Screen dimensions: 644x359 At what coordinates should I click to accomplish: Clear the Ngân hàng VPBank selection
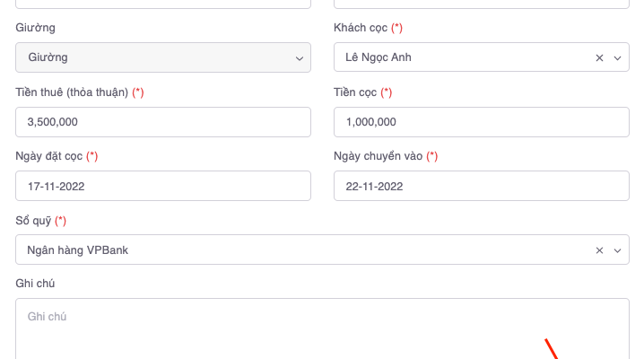tap(600, 250)
